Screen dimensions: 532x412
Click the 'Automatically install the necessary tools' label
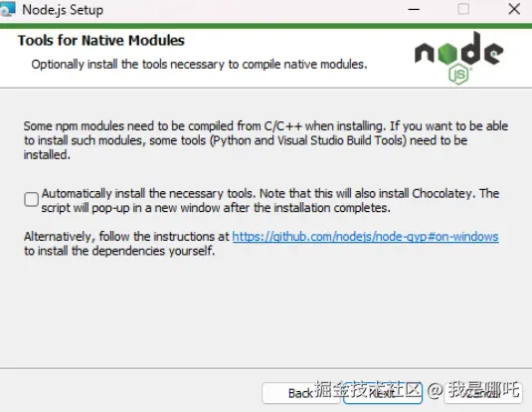pyautogui.click(x=270, y=200)
